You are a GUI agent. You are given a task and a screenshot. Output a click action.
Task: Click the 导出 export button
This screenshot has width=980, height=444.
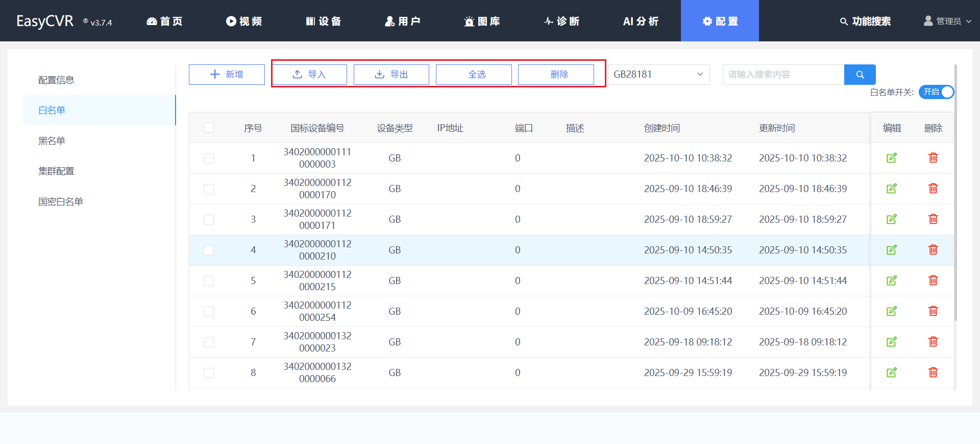(391, 75)
